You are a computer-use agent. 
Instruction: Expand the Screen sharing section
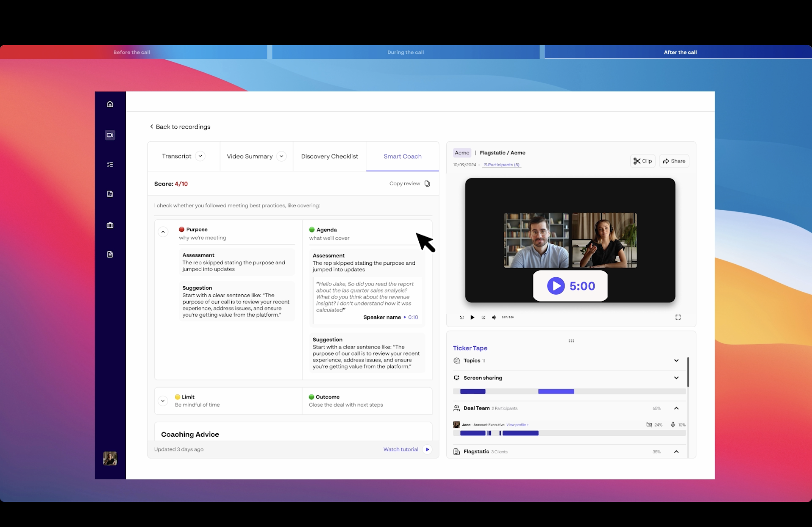pyautogui.click(x=677, y=378)
